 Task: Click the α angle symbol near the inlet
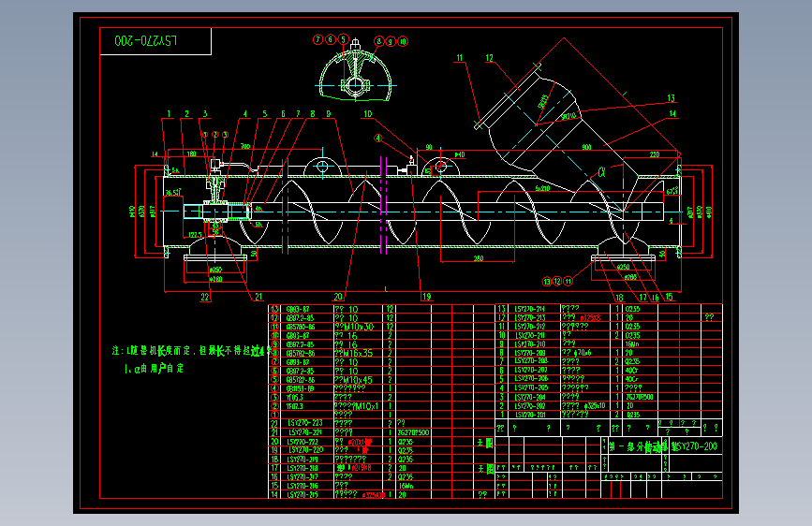pyautogui.click(x=602, y=172)
